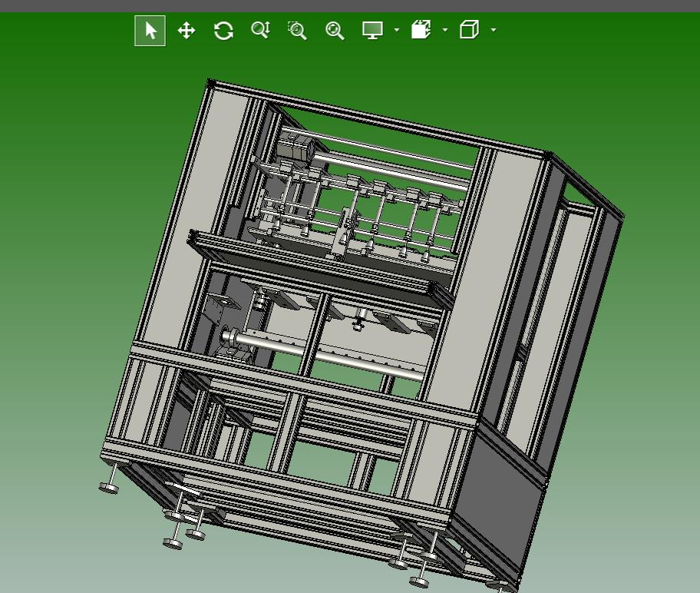Choose the zoom in/out magnifier tool
The image size is (700, 593).
click(x=261, y=31)
